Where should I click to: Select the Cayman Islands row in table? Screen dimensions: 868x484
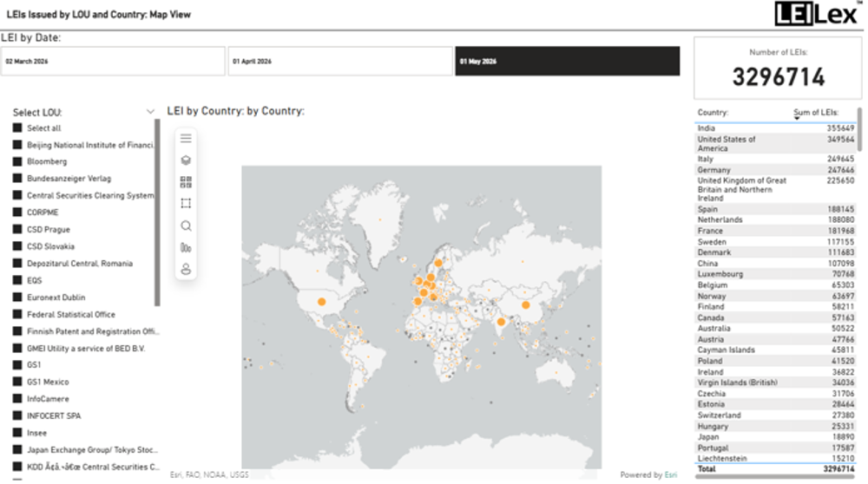(775, 350)
